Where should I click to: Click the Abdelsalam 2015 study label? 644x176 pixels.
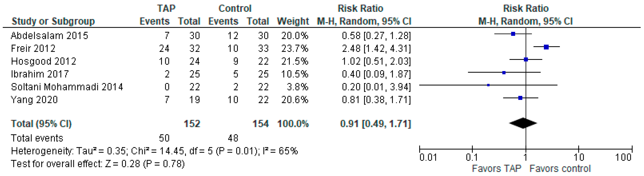(x=49, y=36)
